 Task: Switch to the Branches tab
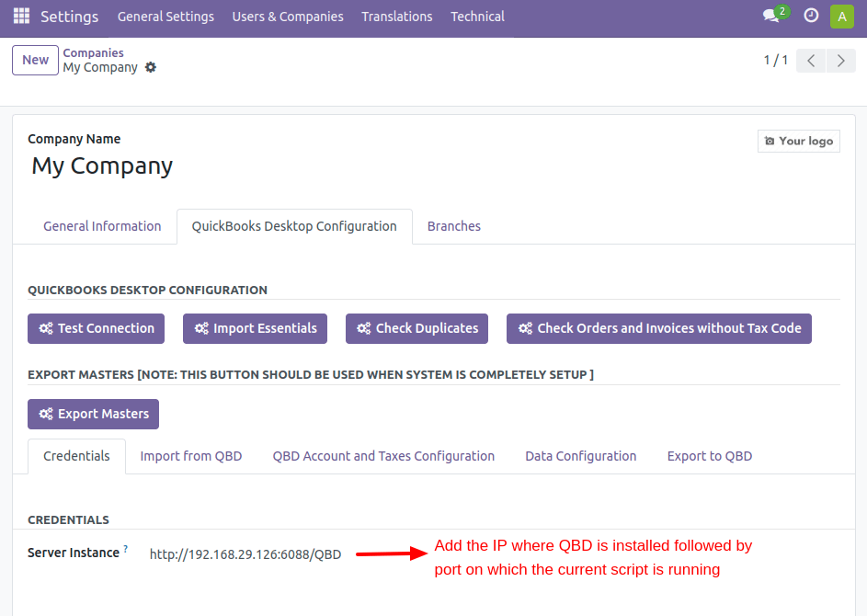(454, 226)
